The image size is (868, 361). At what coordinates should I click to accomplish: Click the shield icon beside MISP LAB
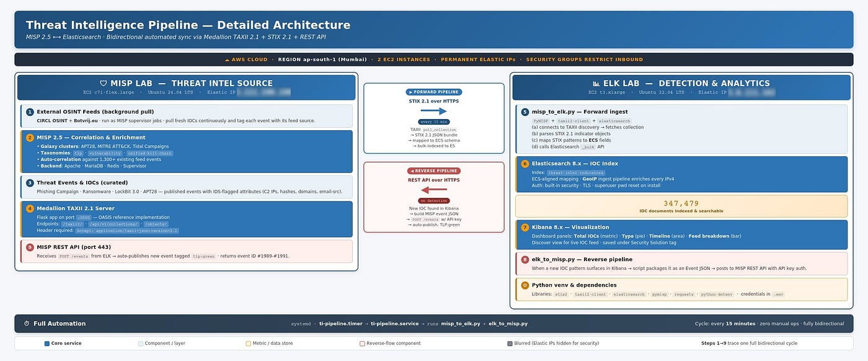coord(104,83)
